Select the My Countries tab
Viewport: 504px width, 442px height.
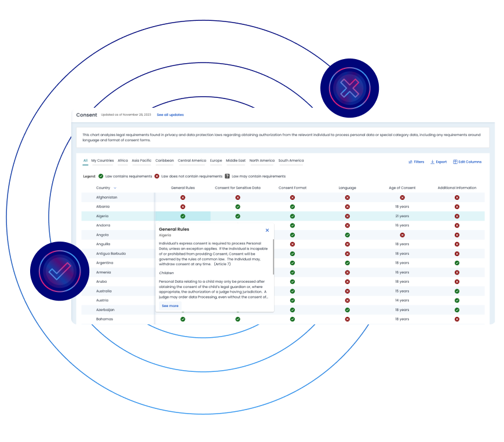[103, 160]
